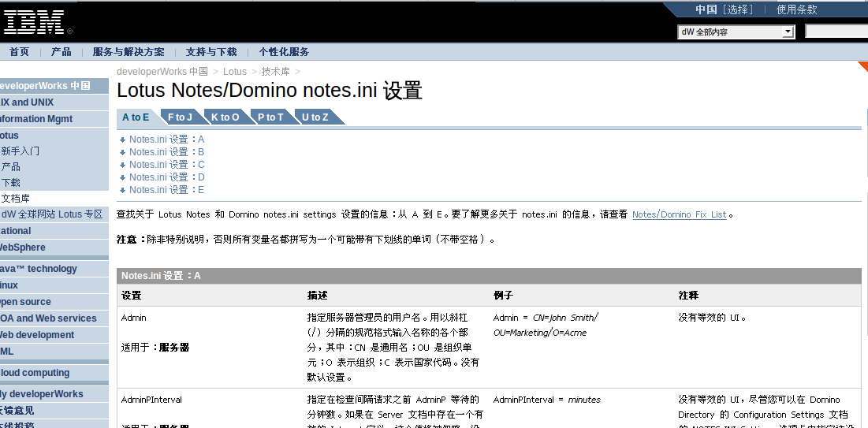
Task: Jump to Notes.ini 设置：A section link
Action: (x=166, y=140)
